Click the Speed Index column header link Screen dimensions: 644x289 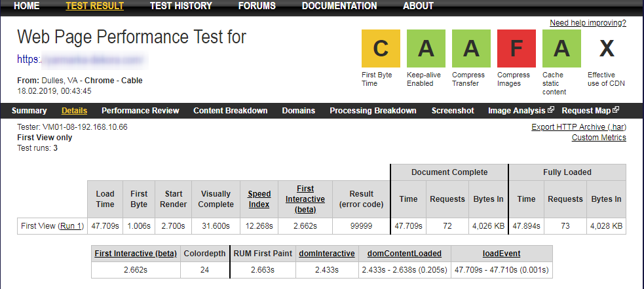tap(259, 199)
